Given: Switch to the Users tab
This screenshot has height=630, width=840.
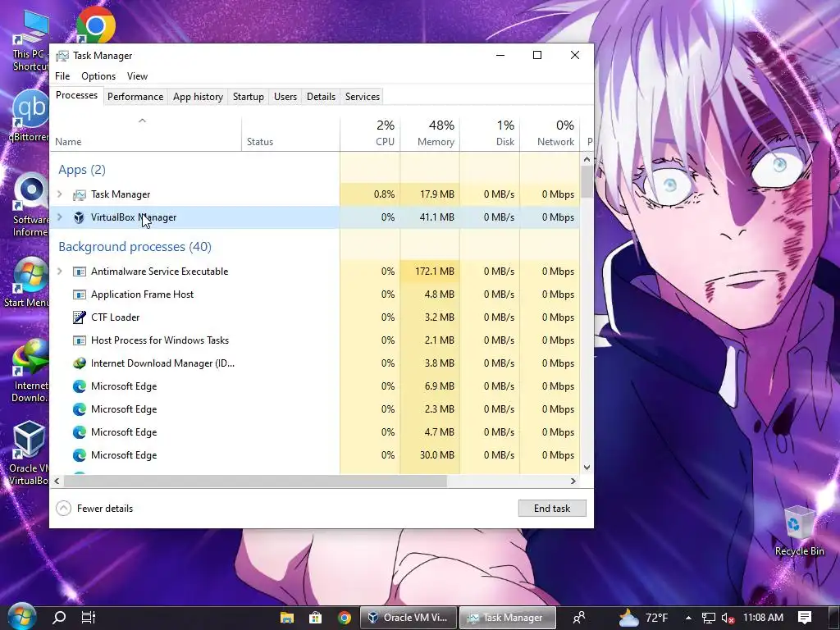Looking at the screenshot, I should coord(285,97).
